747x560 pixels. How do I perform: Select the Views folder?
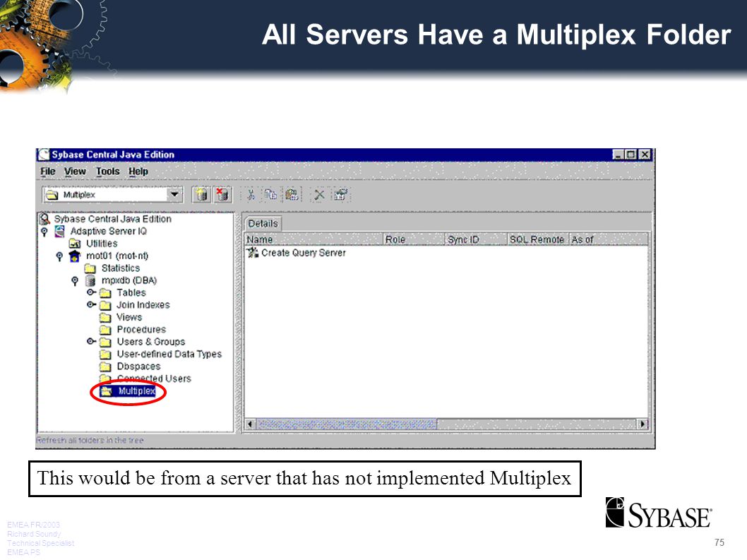click(x=129, y=317)
